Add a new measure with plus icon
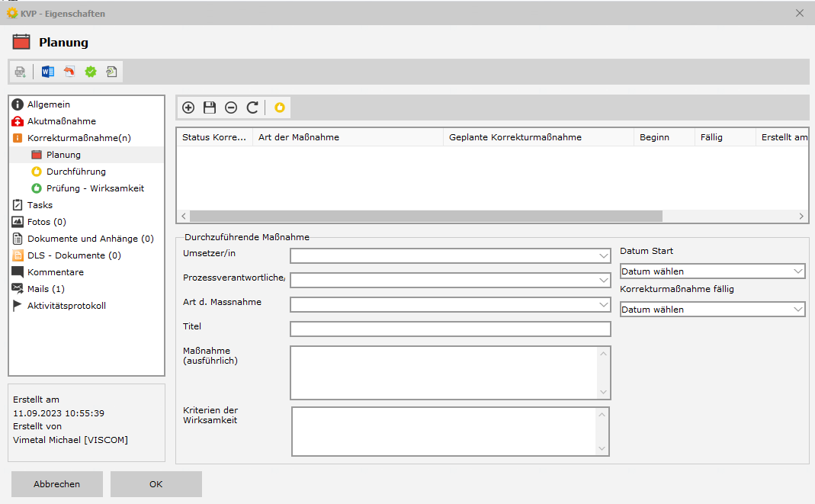Screen dimensions: 815x504 (188, 108)
